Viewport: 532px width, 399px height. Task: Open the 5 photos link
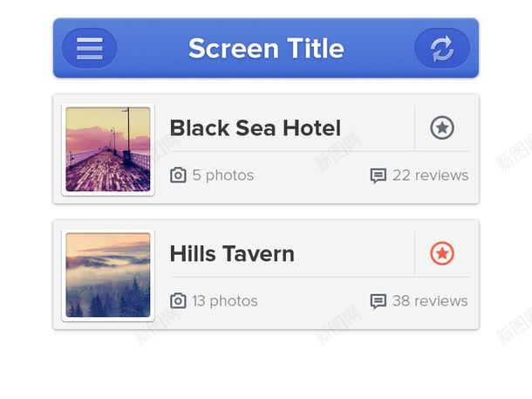pos(223,175)
